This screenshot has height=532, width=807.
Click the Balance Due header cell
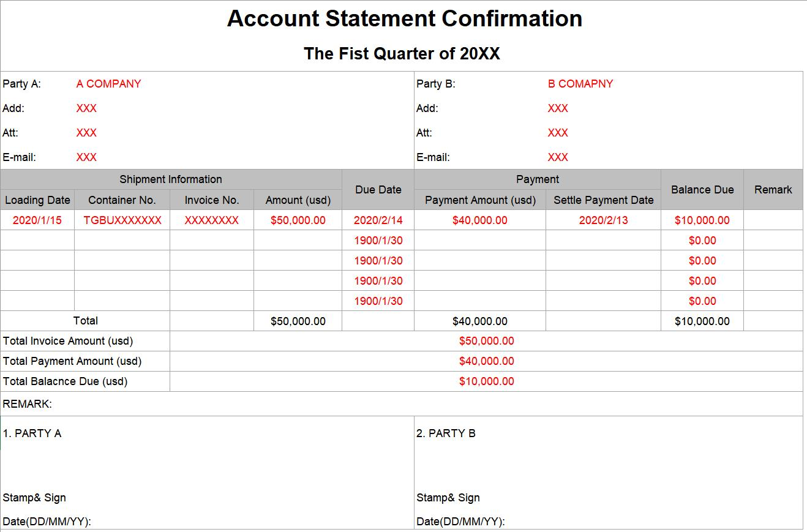click(x=702, y=190)
